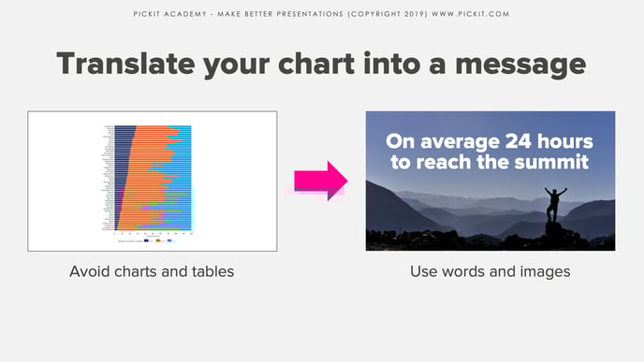Screen dimensions: 644x362
Task: Click the chart's vertical axis labels
Action: [x=109, y=178]
